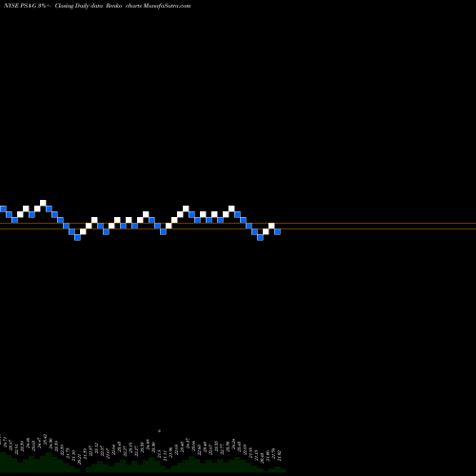Select the "NYSE PSA-G 3%" chart title text
Viewport: 476px width, 476px height.
pyautogui.click(x=25, y=6)
